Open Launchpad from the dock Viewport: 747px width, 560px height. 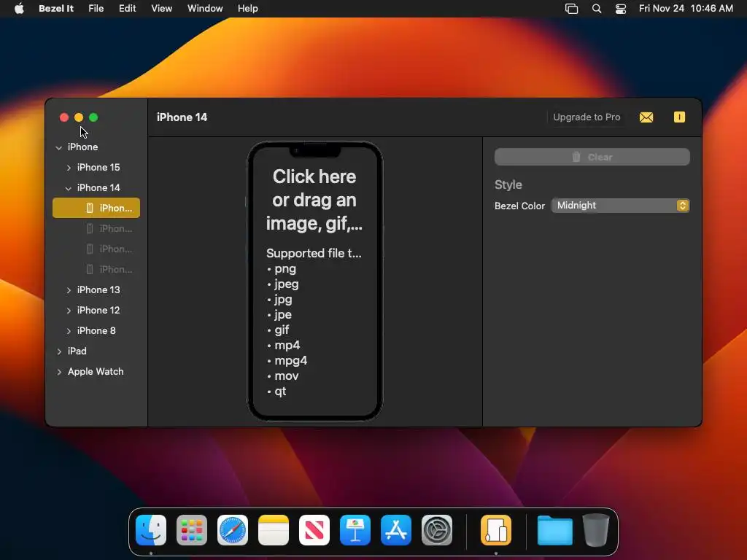click(x=192, y=530)
